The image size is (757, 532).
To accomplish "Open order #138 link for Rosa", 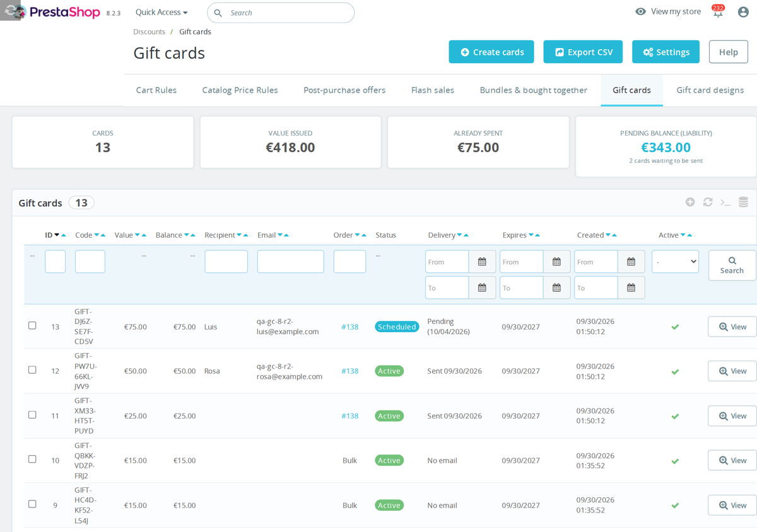I will [x=350, y=371].
